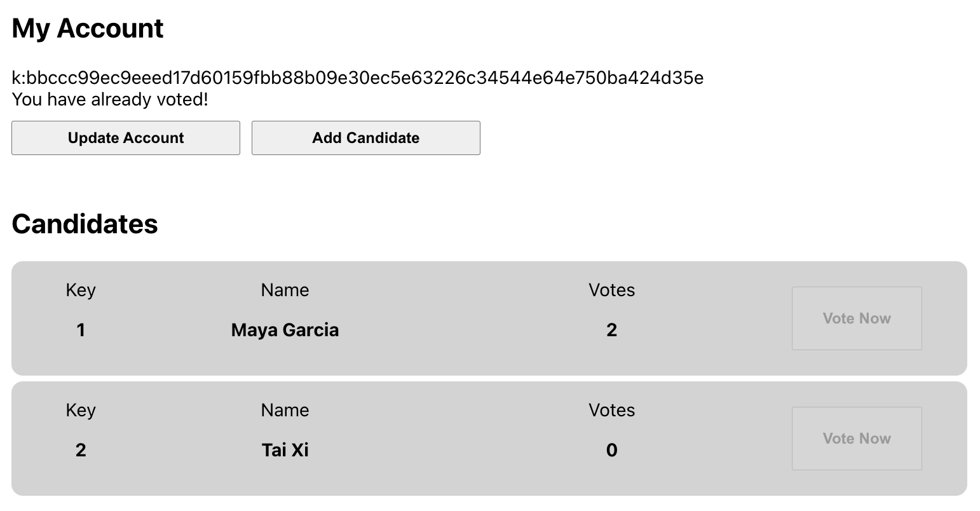Click the Add Candidate button
The height and width of the screenshot is (511, 980).
365,137
